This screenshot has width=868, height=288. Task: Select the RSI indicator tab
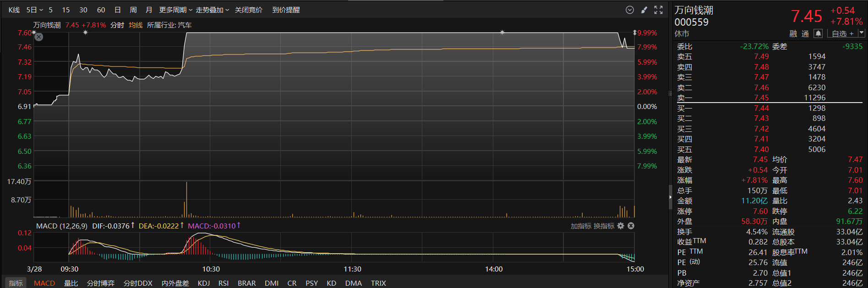point(224,283)
